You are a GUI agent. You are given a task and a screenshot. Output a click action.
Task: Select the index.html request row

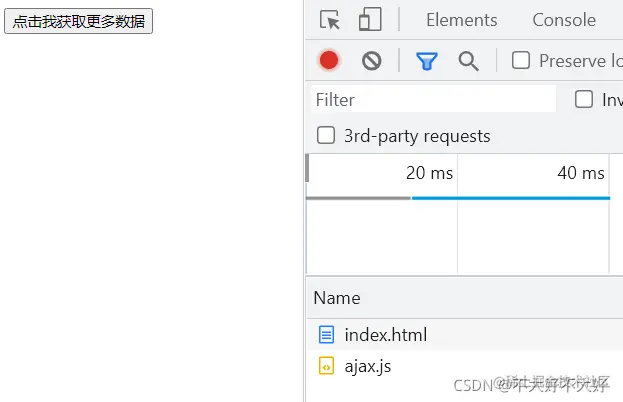pos(464,334)
